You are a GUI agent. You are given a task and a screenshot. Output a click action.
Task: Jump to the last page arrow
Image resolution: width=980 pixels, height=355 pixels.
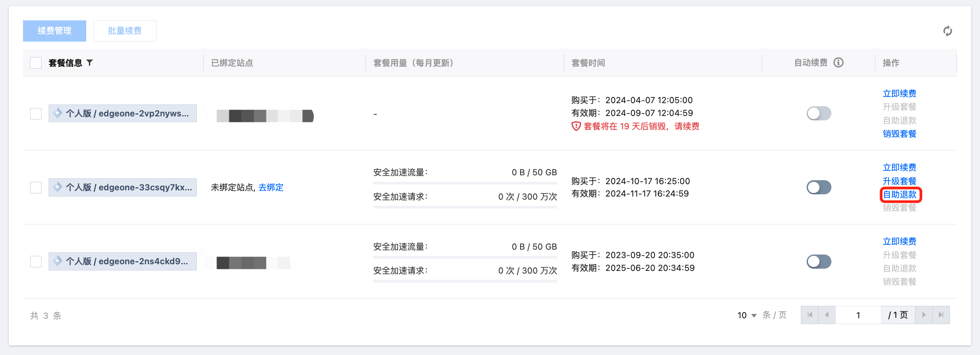coord(941,315)
